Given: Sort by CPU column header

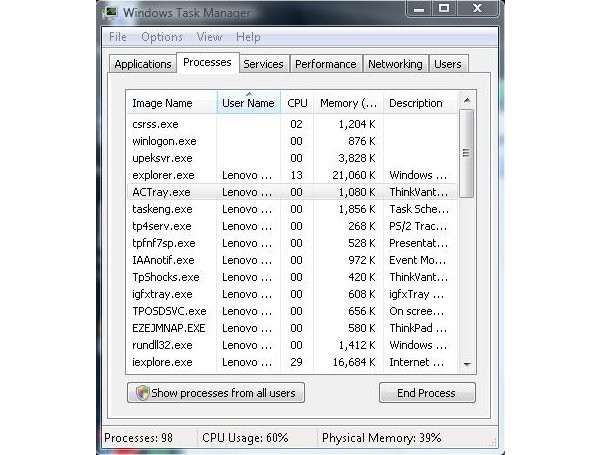Looking at the screenshot, I should point(297,103).
